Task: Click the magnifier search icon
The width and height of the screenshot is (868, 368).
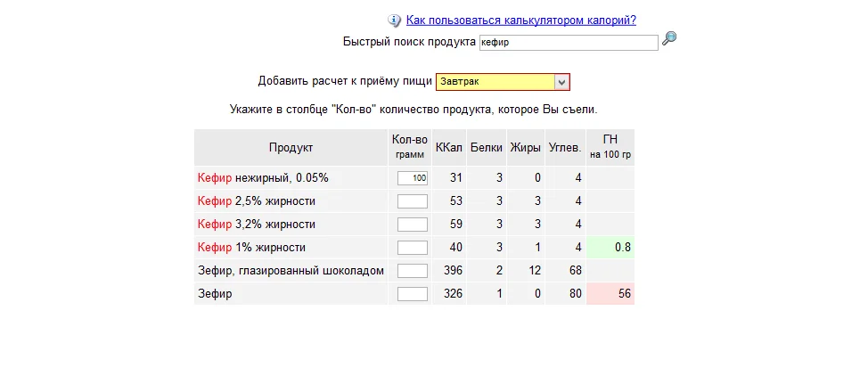Action: click(x=669, y=39)
